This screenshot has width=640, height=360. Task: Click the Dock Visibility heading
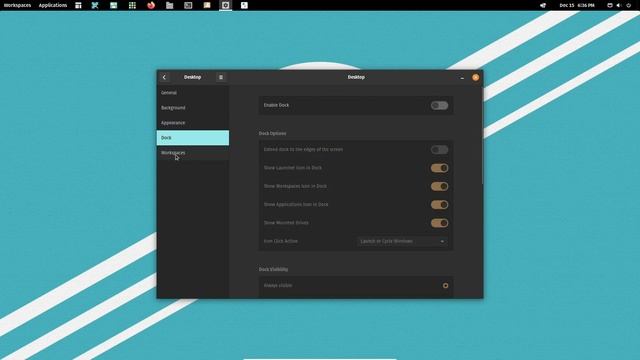pyautogui.click(x=273, y=269)
